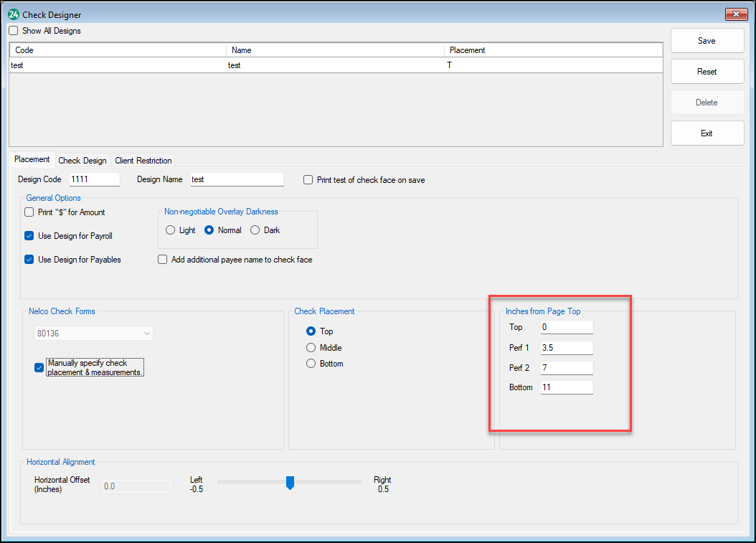
Task: Sort designs by the Name column header
Action: [335, 50]
